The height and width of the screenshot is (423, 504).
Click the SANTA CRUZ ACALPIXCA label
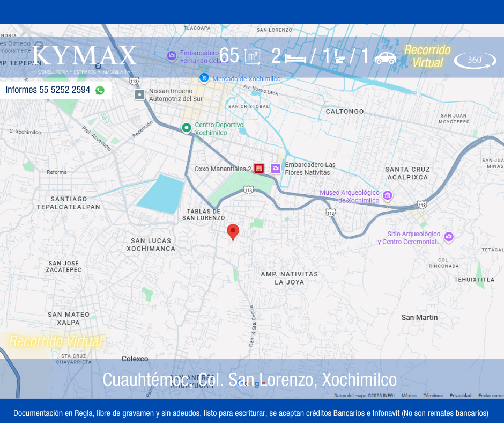click(407, 173)
